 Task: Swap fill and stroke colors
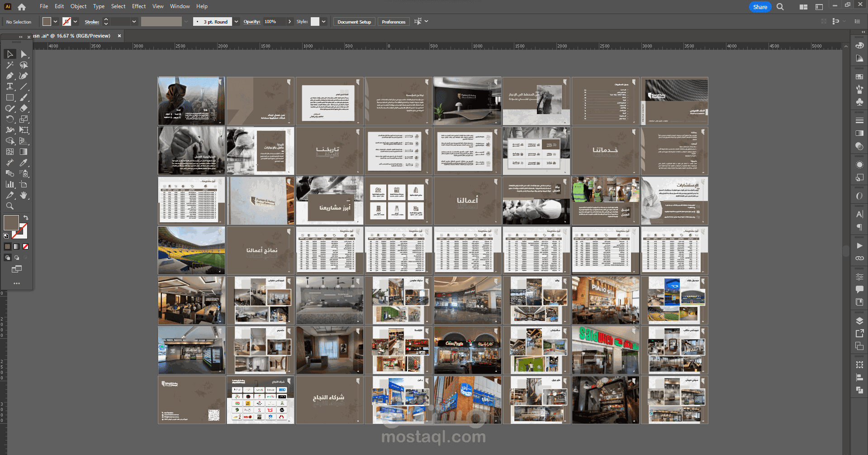[x=26, y=218]
